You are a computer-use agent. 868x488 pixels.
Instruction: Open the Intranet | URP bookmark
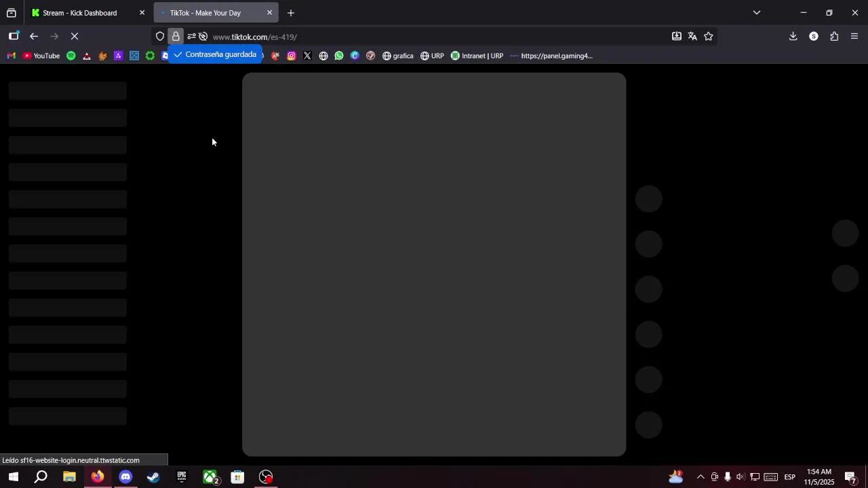pyautogui.click(x=477, y=56)
